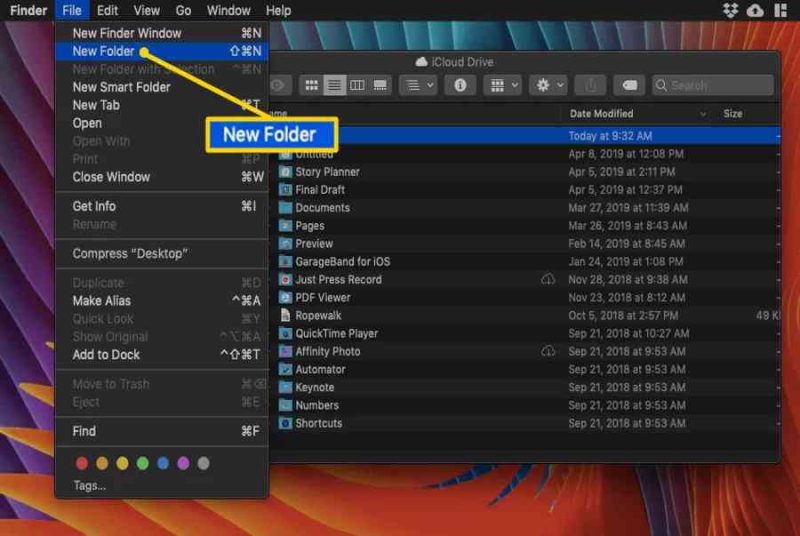Image resolution: width=800 pixels, height=536 pixels.
Task: Apply the gray tag color
Action: click(204, 463)
